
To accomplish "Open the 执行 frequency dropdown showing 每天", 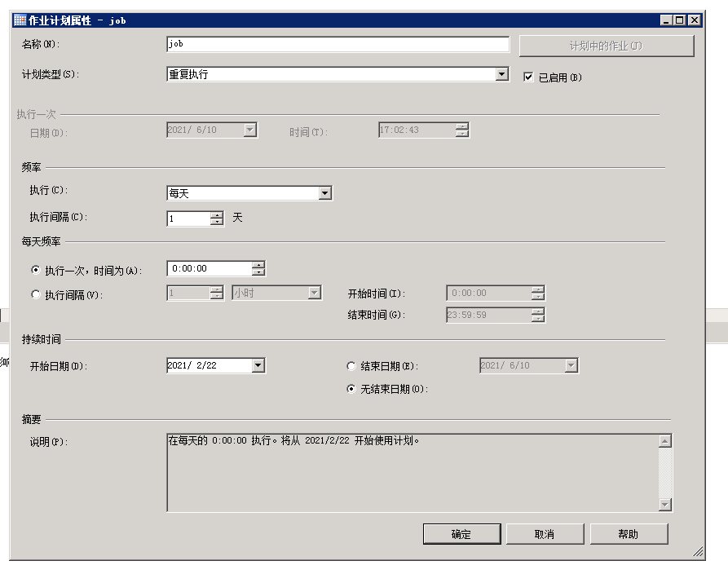I will [x=326, y=193].
